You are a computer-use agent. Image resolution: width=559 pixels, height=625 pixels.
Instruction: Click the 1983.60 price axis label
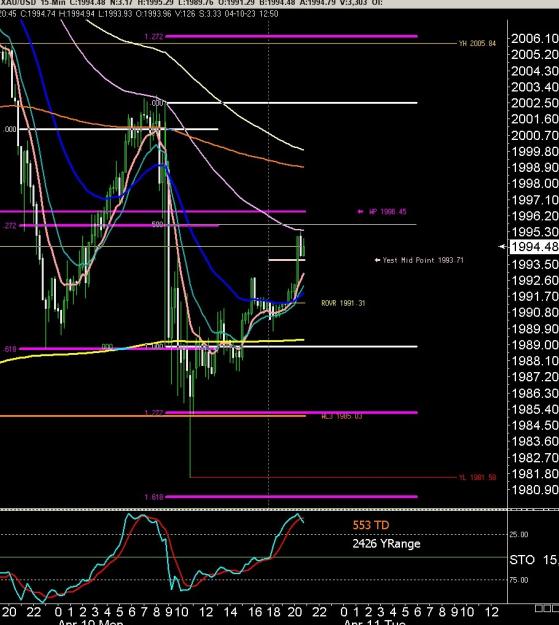pos(535,441)
